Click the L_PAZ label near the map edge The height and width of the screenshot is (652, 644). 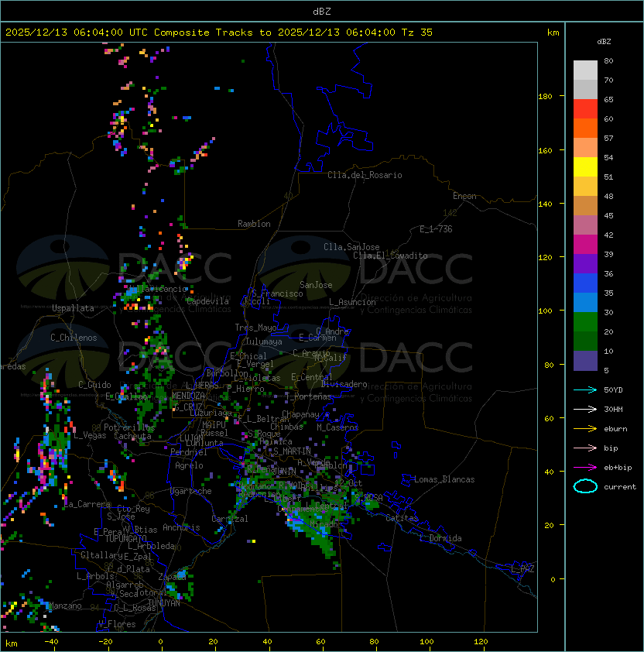[x=522, y=569]
